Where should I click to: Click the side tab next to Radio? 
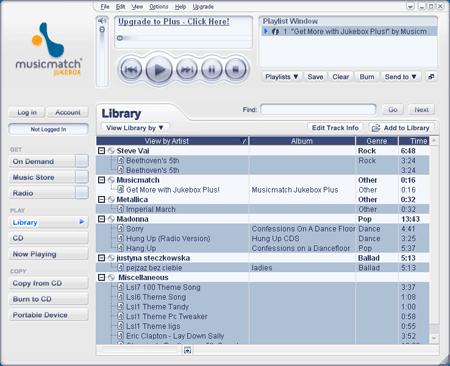coord(82,193)
